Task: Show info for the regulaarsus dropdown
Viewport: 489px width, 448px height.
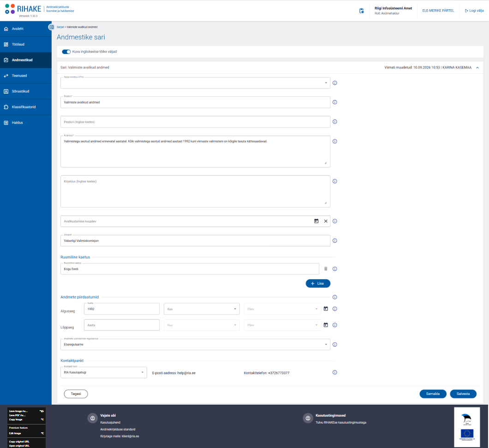Action: click(335, 345)
